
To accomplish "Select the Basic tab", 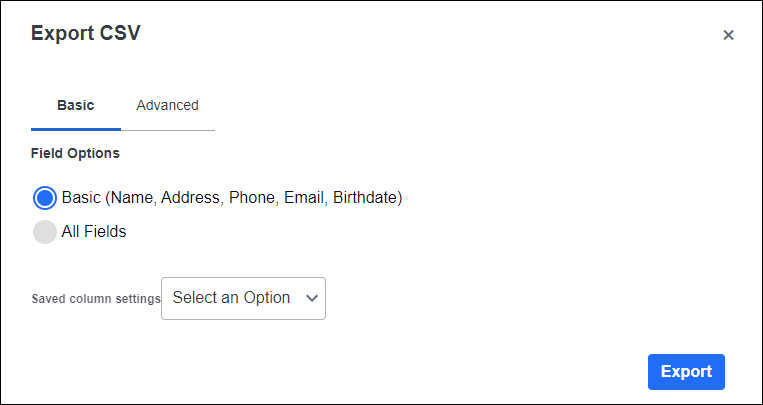I will pyautogui.click(x=76, y=105).
